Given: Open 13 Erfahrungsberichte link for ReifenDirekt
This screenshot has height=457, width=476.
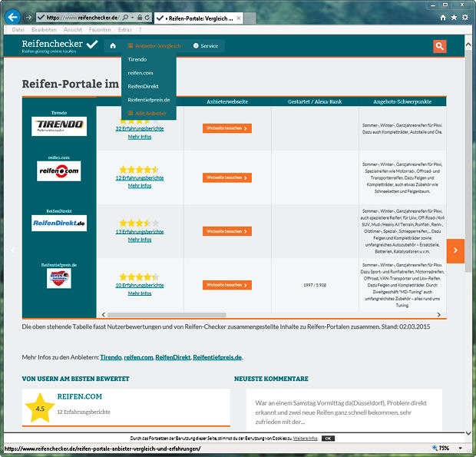Looking at the screenshot, I should [x=140, y=232].
